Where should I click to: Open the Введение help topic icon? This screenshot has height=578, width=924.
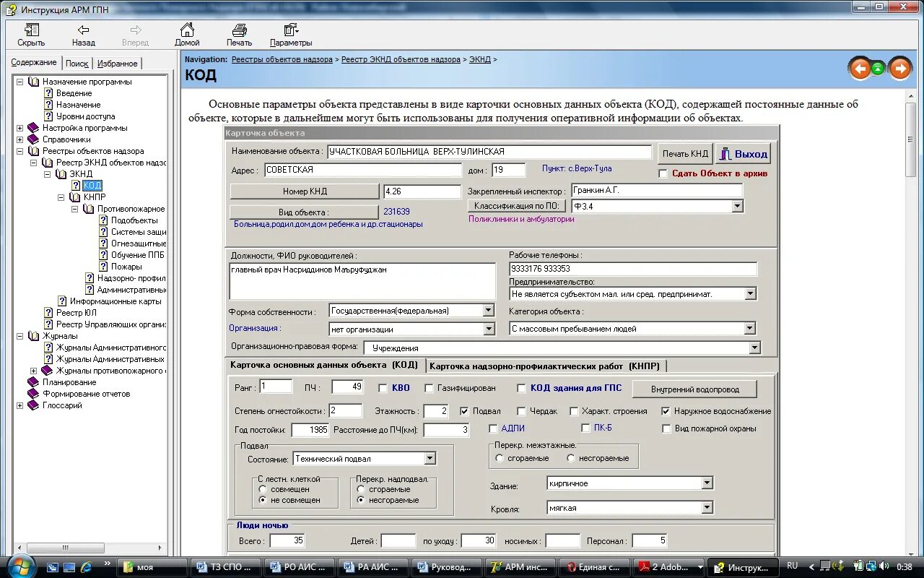point(48,93)
